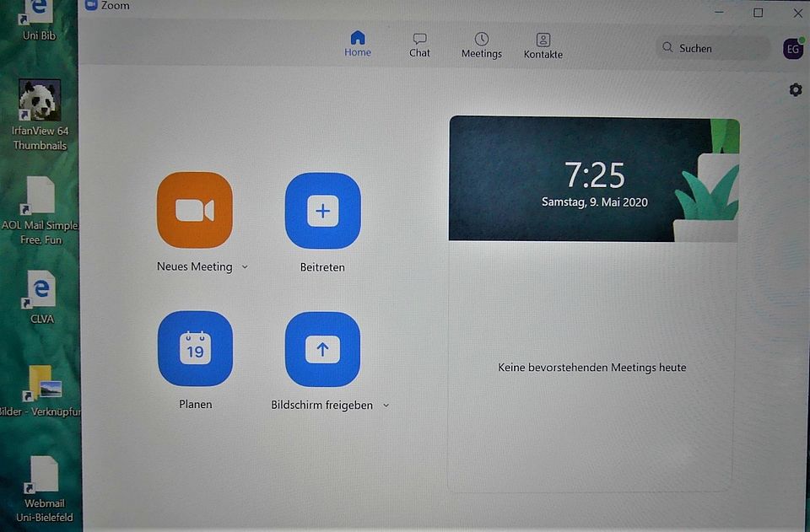Click the blue Beitreten plus button
Viewport: 810px width, 532px height.
coord(323,211)
